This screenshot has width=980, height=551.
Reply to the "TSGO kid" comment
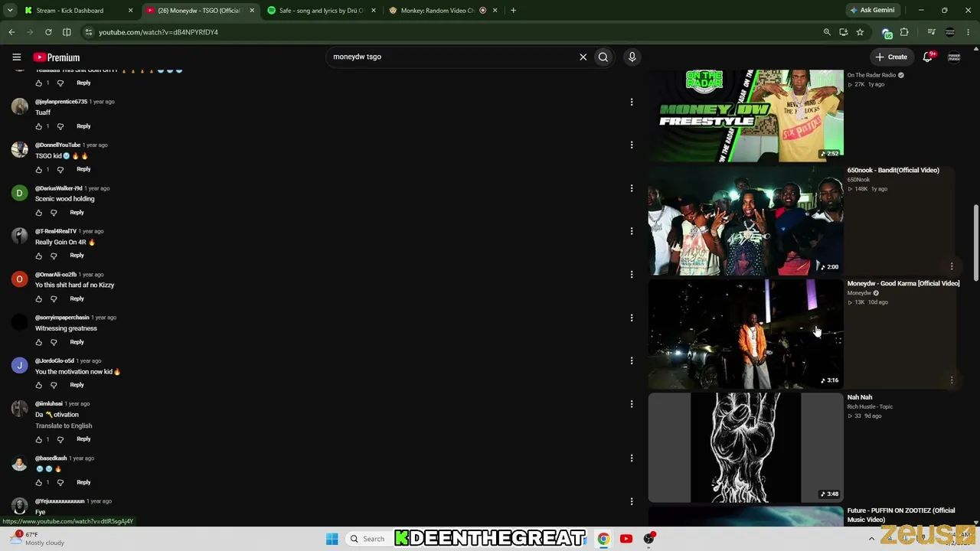pos(83,169)
